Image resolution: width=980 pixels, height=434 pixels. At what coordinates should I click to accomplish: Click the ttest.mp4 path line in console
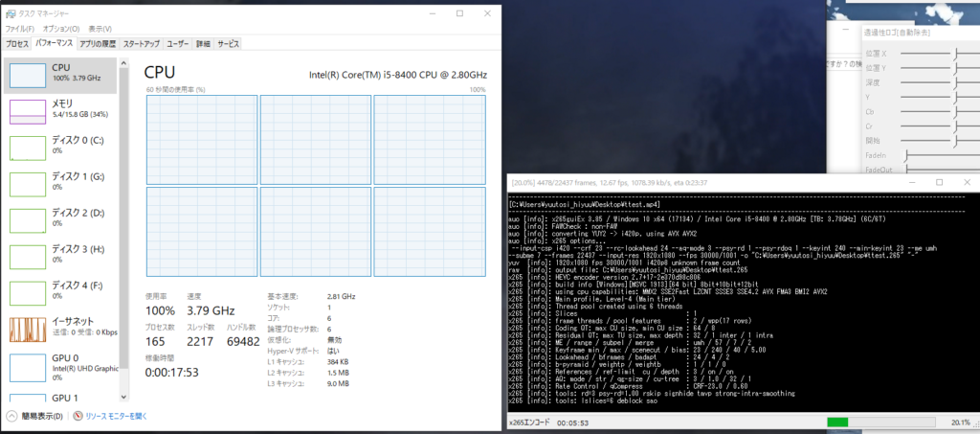(x=585, y=204)
